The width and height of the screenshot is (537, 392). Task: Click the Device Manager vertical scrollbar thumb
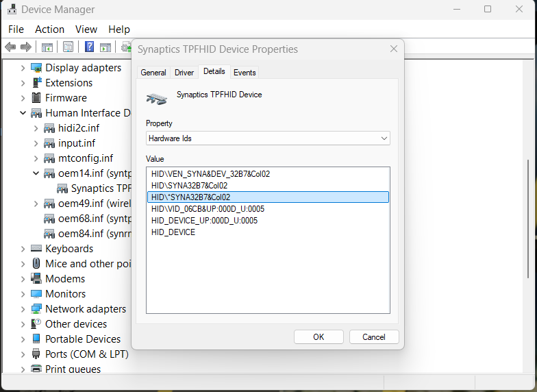tap(527, 219)
